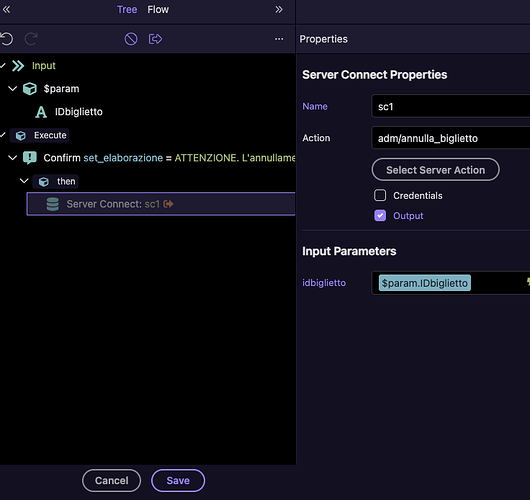Collapse the then branch chevron

(24, 181)
